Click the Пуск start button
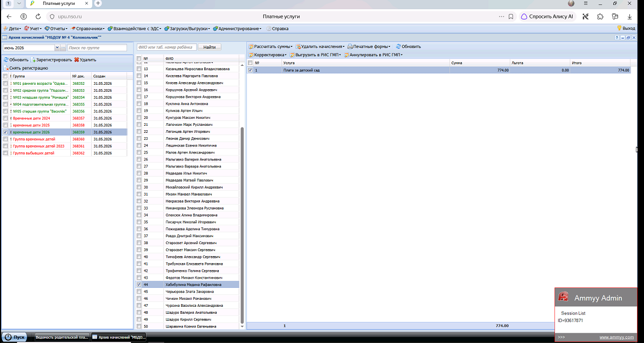 tap(16, 337)
